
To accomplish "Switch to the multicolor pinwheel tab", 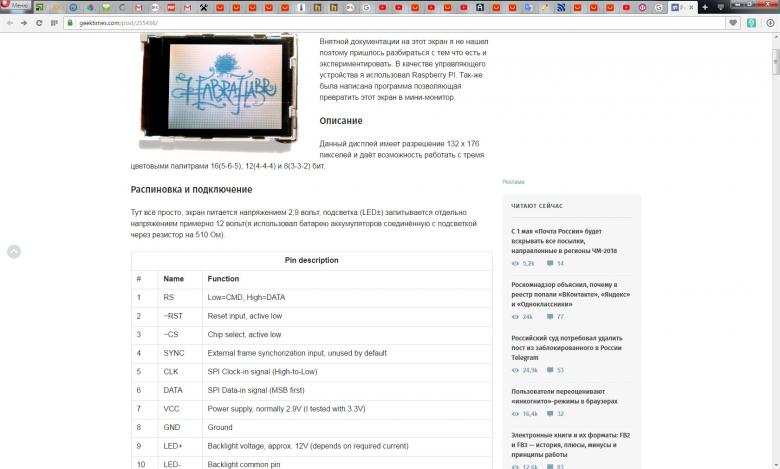I will coord(90,7).
